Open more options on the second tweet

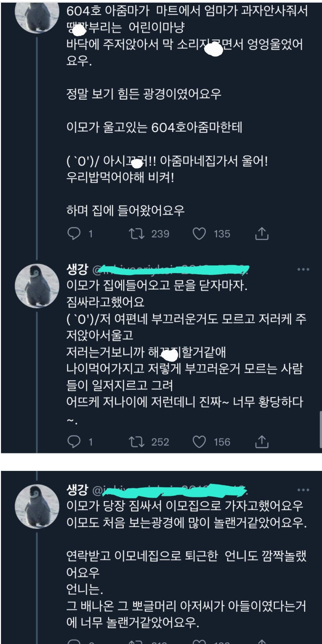click(303, 269)
